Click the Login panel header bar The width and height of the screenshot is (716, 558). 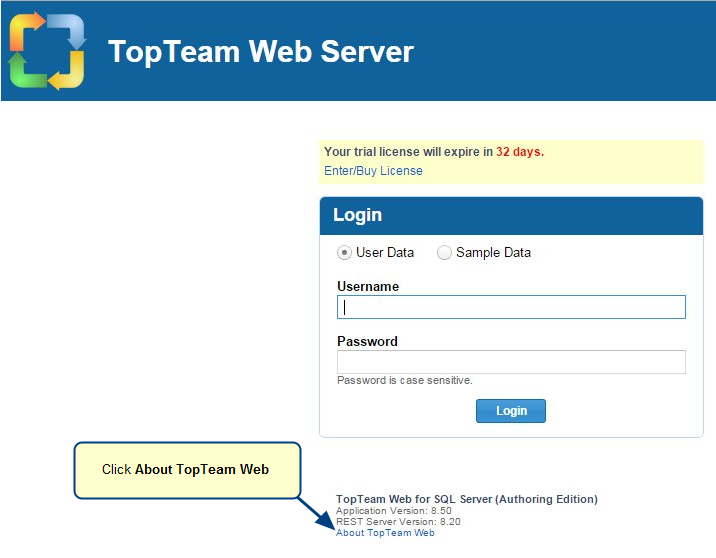pos(511,216)
